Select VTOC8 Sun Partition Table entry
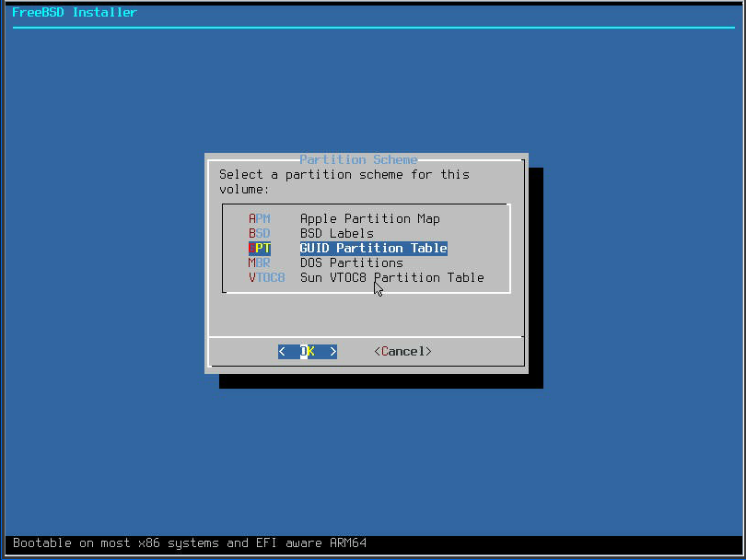746x560 pixels. pos(367,278)
